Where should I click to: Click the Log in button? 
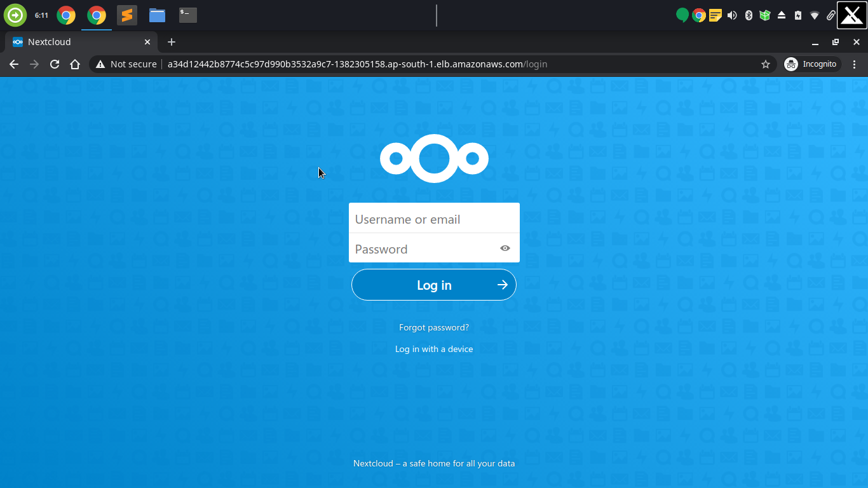[434, 285]
